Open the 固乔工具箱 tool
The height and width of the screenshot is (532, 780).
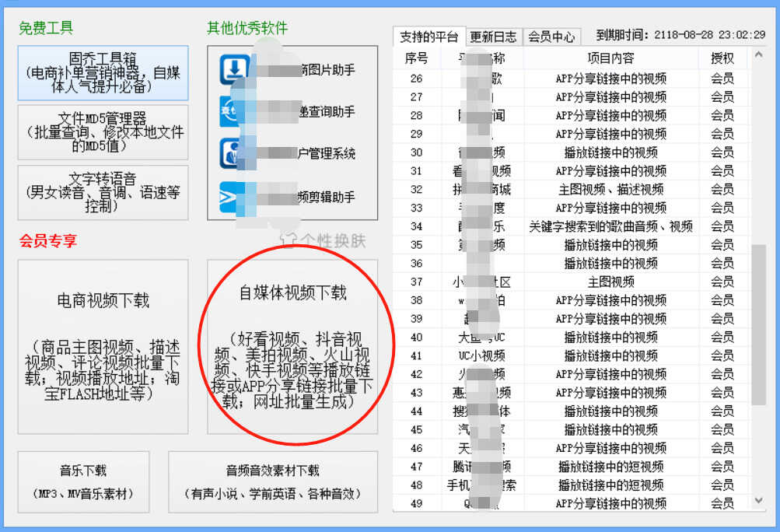[103, 72]
